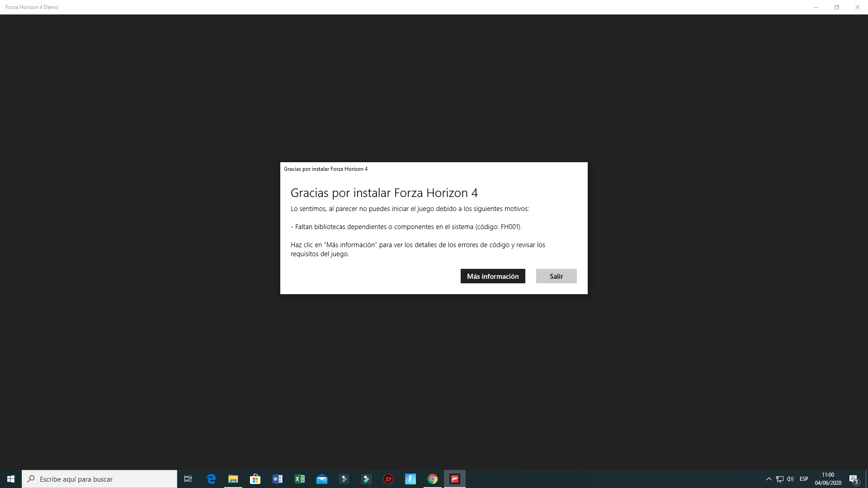Click the ESP language indicator

pos(804,479)
